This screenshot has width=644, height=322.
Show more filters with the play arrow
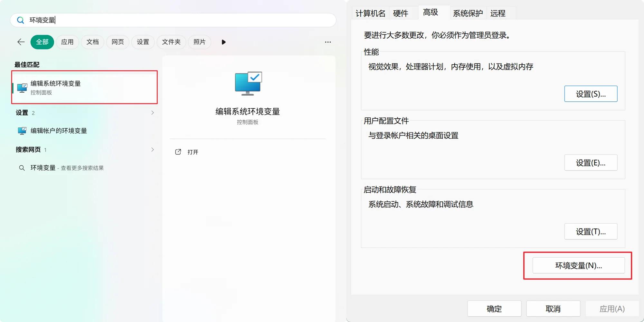pos(223,42)
